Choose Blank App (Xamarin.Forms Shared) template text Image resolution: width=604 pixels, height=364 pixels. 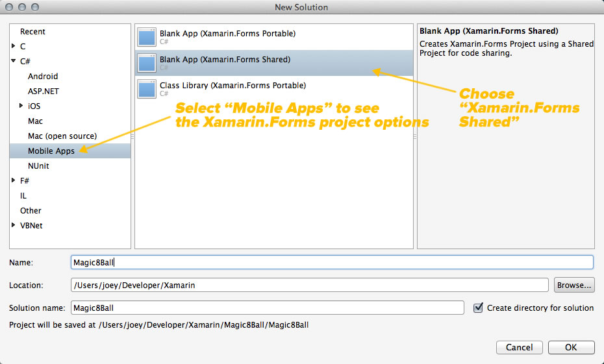225,59
